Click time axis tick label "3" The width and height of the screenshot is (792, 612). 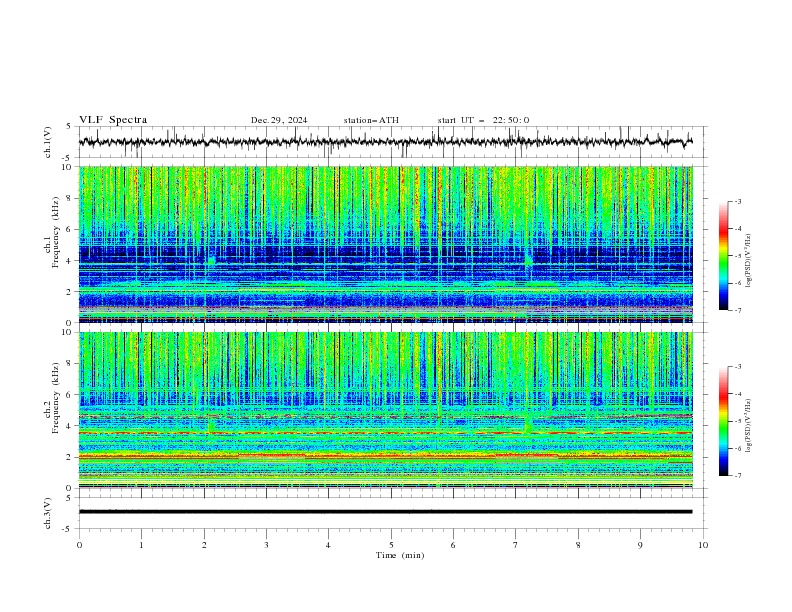click(266, 545)
